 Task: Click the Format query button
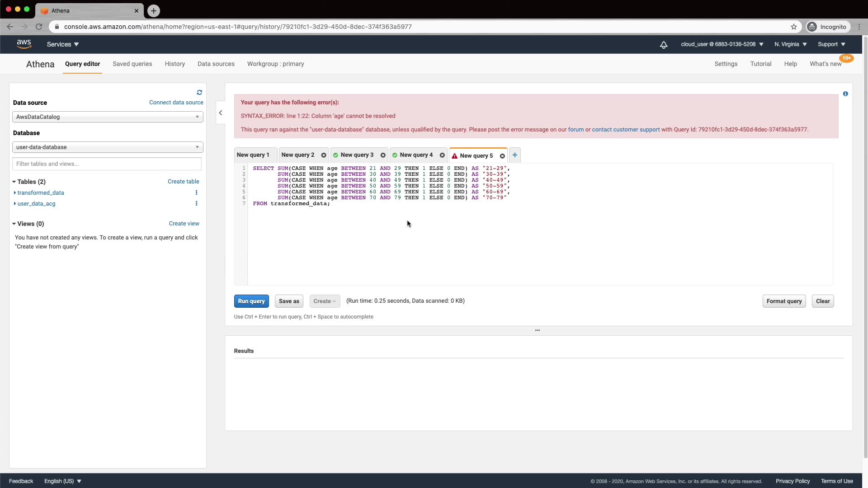click(783, 301)
